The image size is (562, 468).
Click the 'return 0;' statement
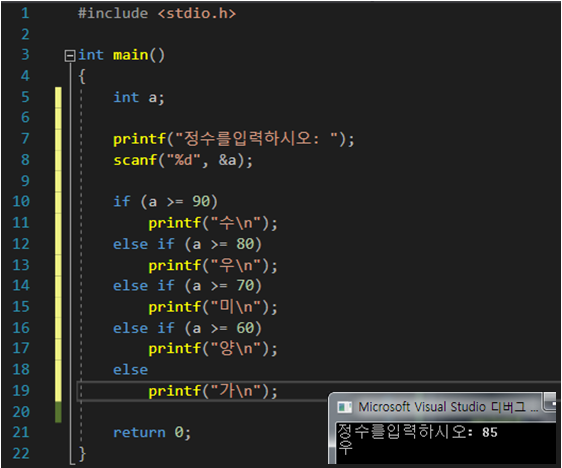coord(152,433)
